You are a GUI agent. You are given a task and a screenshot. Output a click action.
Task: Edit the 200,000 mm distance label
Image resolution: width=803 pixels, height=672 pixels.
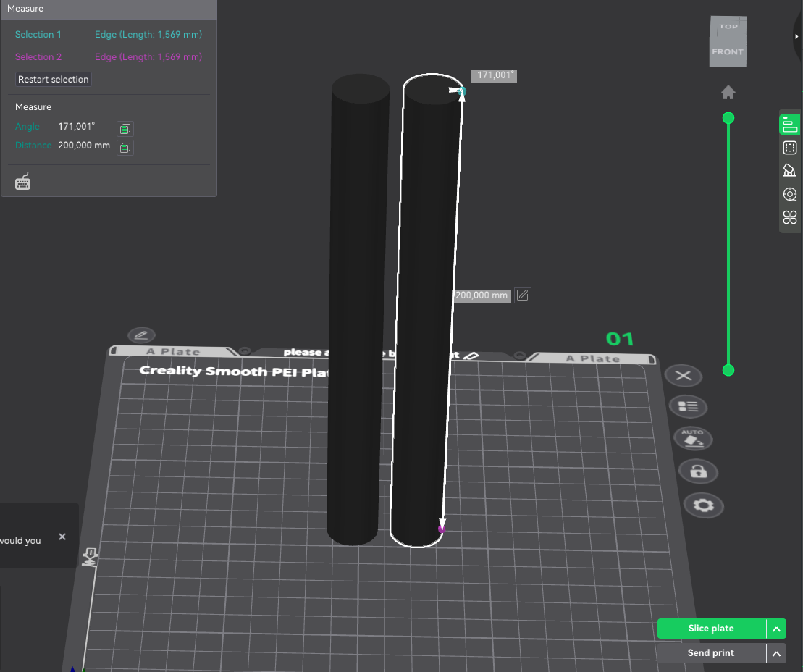(522, 295)
